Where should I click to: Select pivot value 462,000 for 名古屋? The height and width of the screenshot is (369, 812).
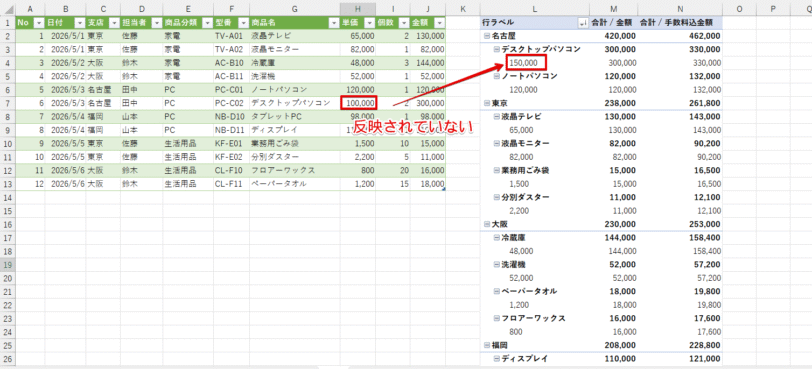[x=680, y=36]
